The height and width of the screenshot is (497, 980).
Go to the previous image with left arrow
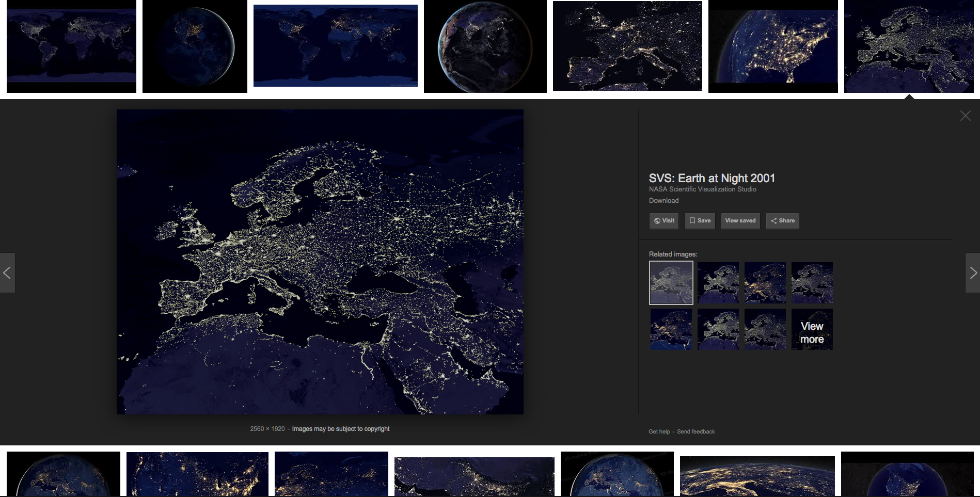click(7, 272)
